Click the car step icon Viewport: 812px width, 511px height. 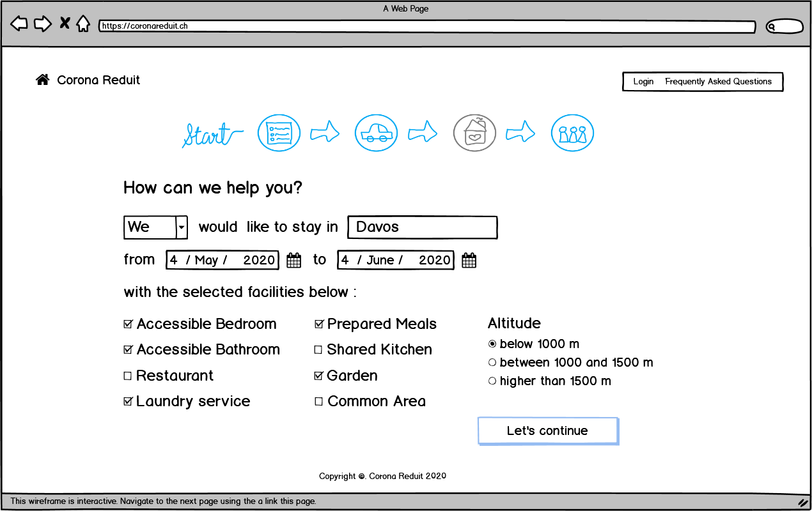click(x=377, y=133)
